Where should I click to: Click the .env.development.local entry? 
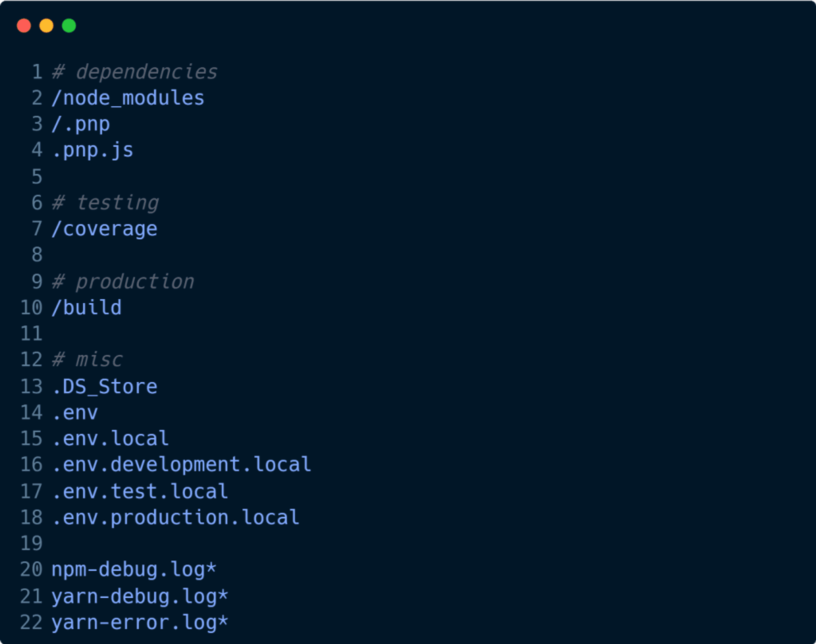click(182, 465)
